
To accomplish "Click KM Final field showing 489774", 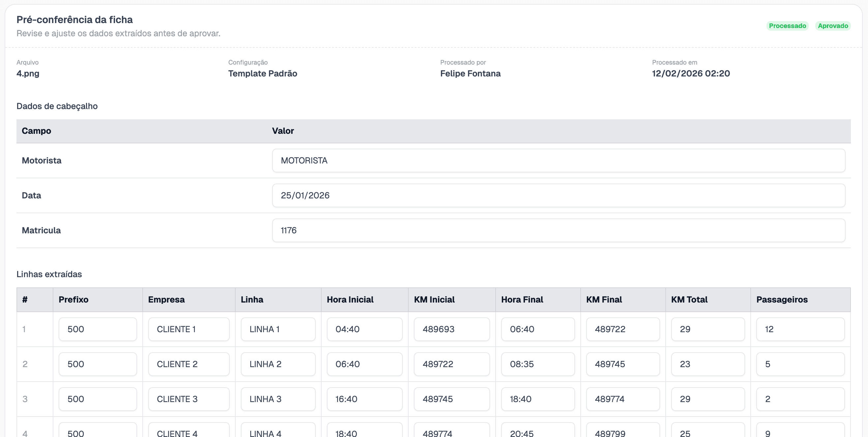I will (x=623, y=399).
